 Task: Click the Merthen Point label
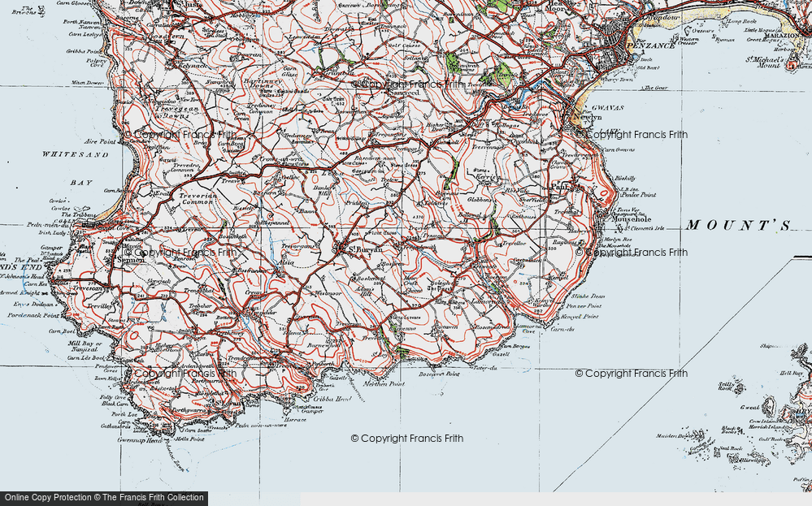click(x=384, y=384)
